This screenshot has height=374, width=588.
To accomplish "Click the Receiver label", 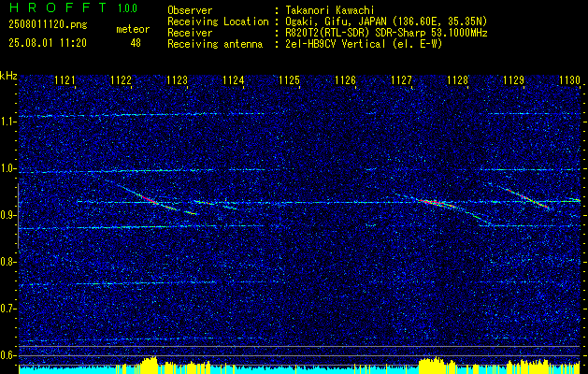I will click(x=190, y=33).
